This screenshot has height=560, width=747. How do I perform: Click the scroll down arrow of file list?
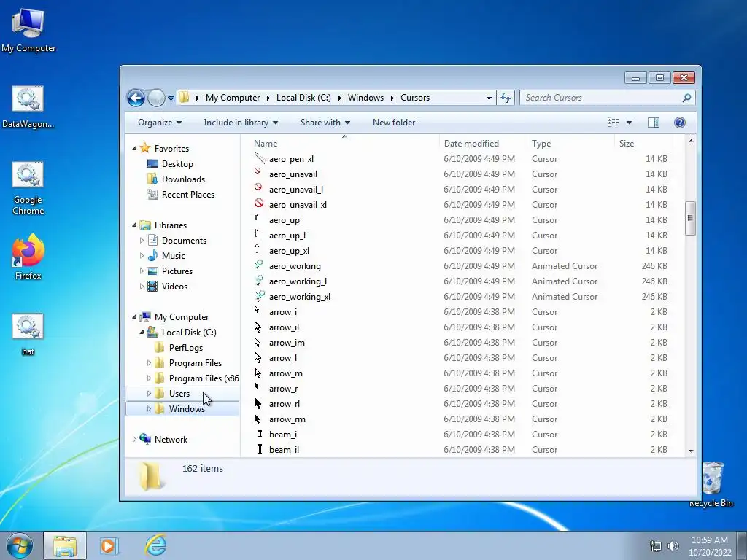(691, 451)
